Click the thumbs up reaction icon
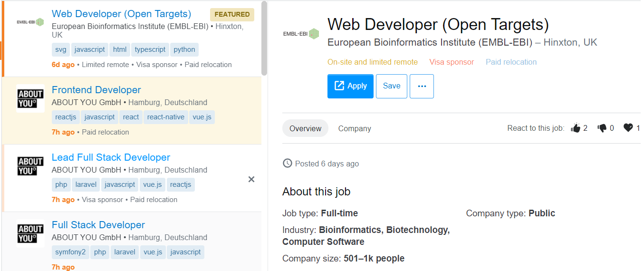The image size is (644, 271). coord(576,128)
